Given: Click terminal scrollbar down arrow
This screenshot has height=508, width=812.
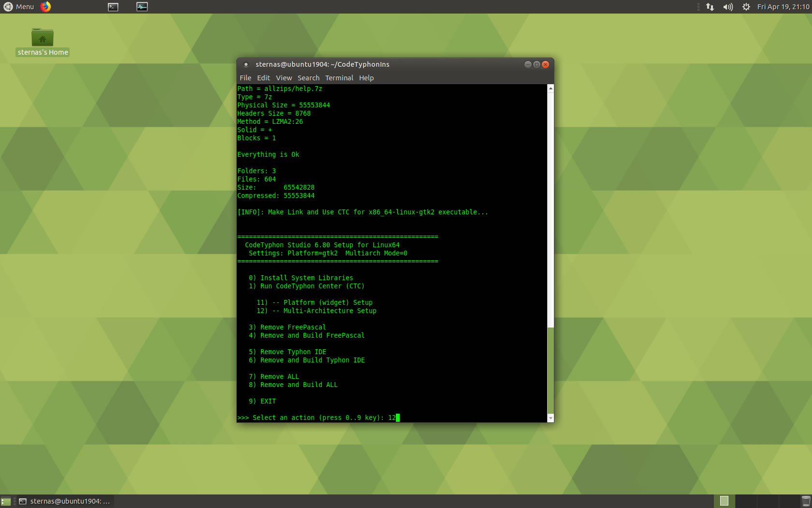Looking at the screenshot, I should [551, 418].
